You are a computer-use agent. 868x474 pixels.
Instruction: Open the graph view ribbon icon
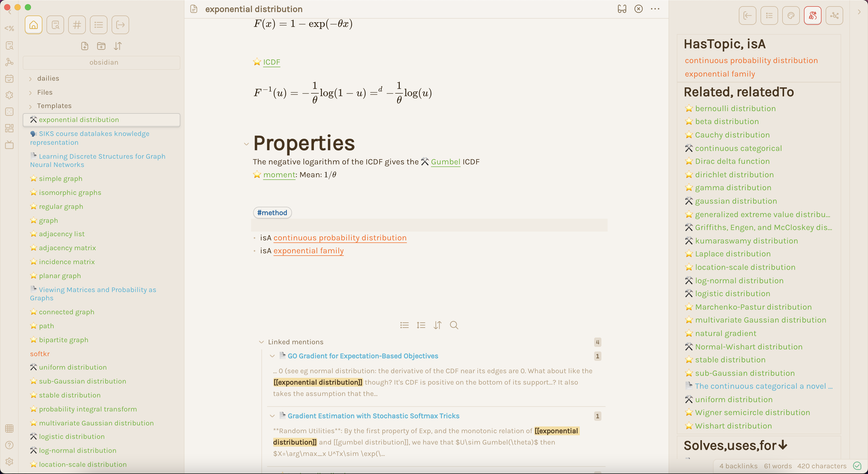pos(10,62)
